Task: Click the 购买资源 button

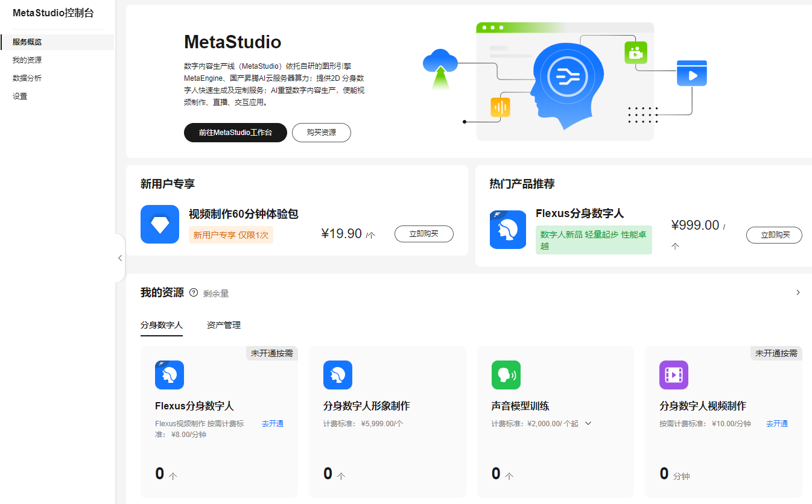Action: (322, 133)
